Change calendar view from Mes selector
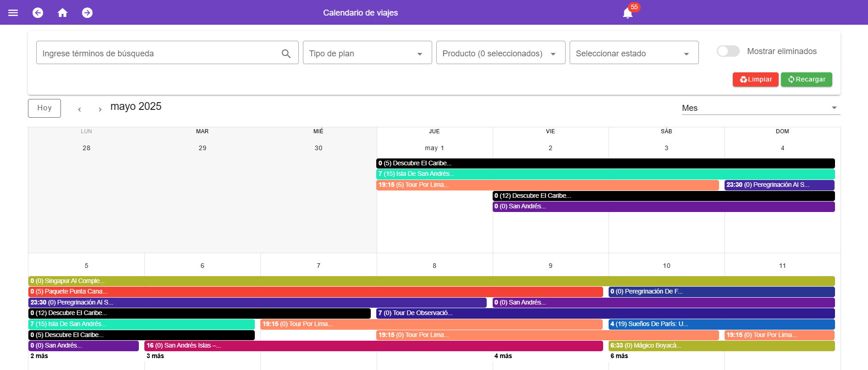Screen dimensions: 868x370 760,108
